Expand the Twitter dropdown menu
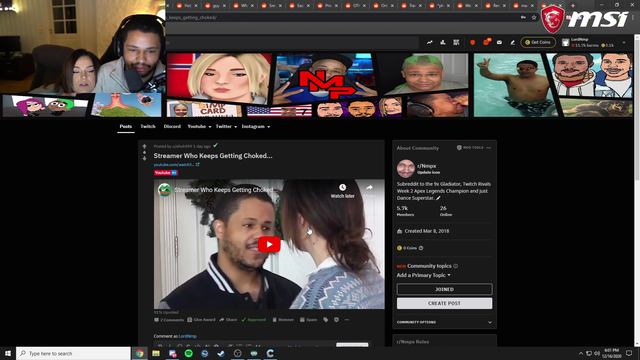Image resolution: width=640 pixels, height=360 pixels. [226, 127]
